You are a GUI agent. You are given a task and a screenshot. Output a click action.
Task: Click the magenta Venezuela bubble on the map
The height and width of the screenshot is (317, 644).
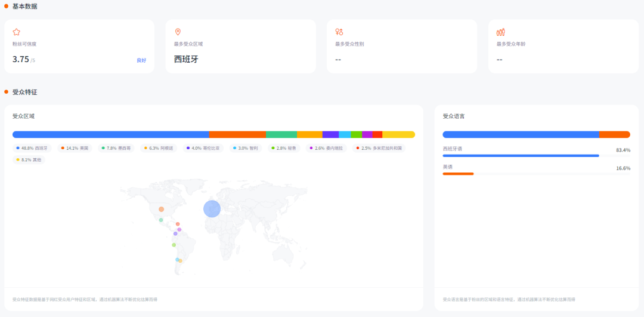pyautogui.click(x=179, y=229)
